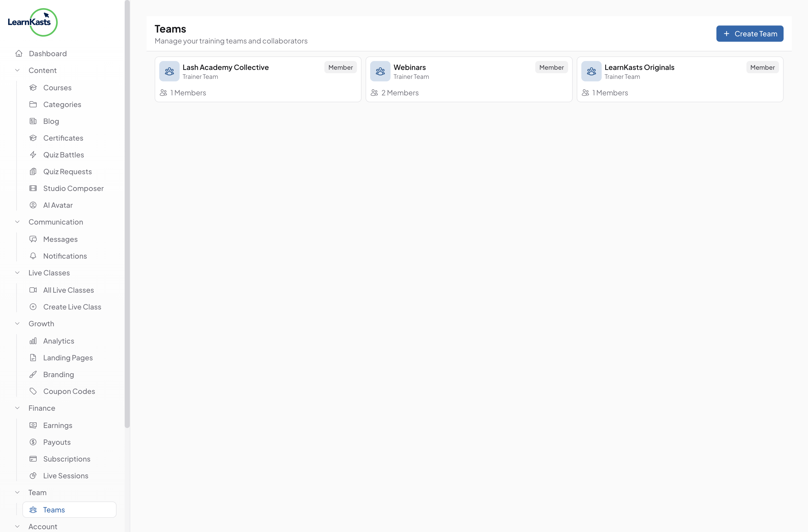Go to Subscriptions in sidebar
808x532 pixels.
coord(67,459)
